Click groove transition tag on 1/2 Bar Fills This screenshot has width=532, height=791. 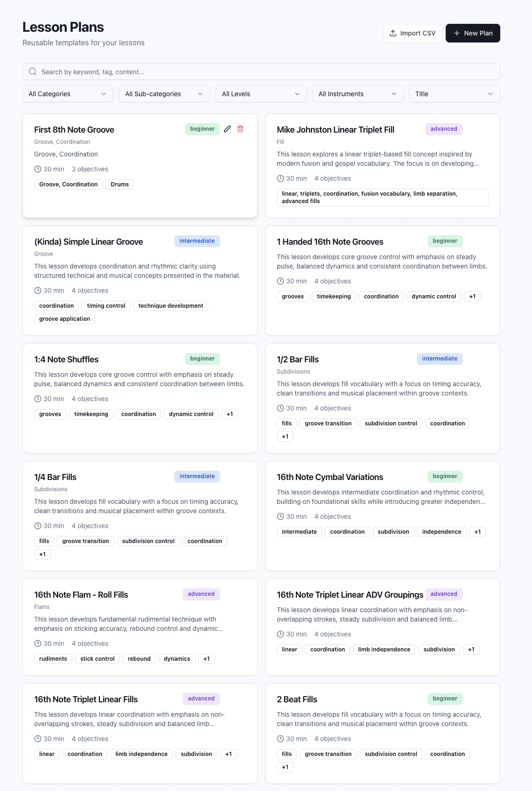(x=328, y=424)
